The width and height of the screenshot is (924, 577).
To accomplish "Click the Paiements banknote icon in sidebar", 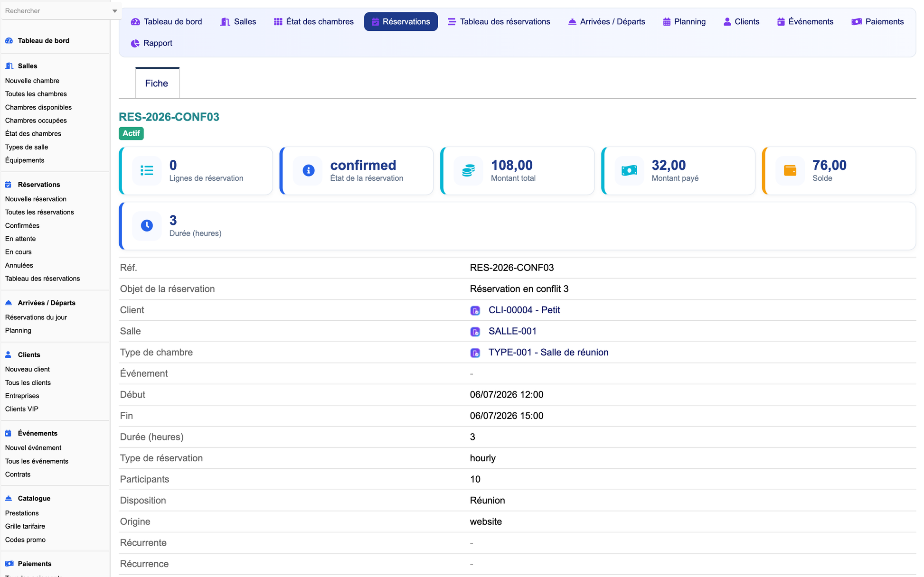I will click(x=9, y=564).
